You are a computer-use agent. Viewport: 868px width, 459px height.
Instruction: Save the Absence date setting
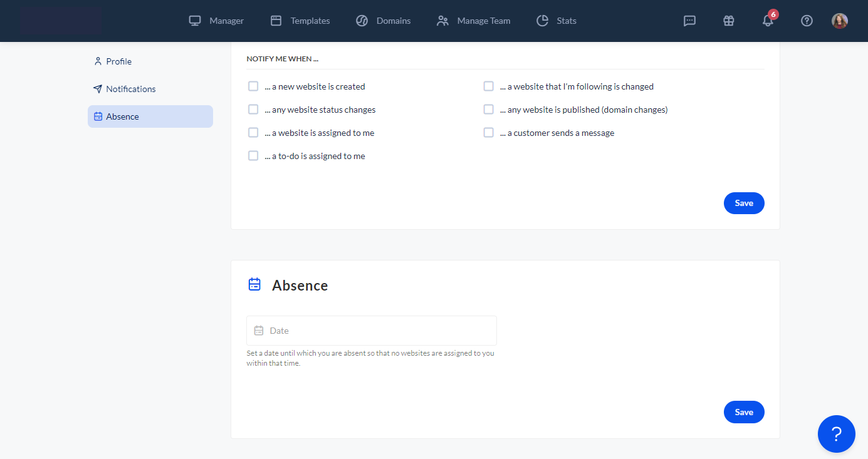(744, 412)
